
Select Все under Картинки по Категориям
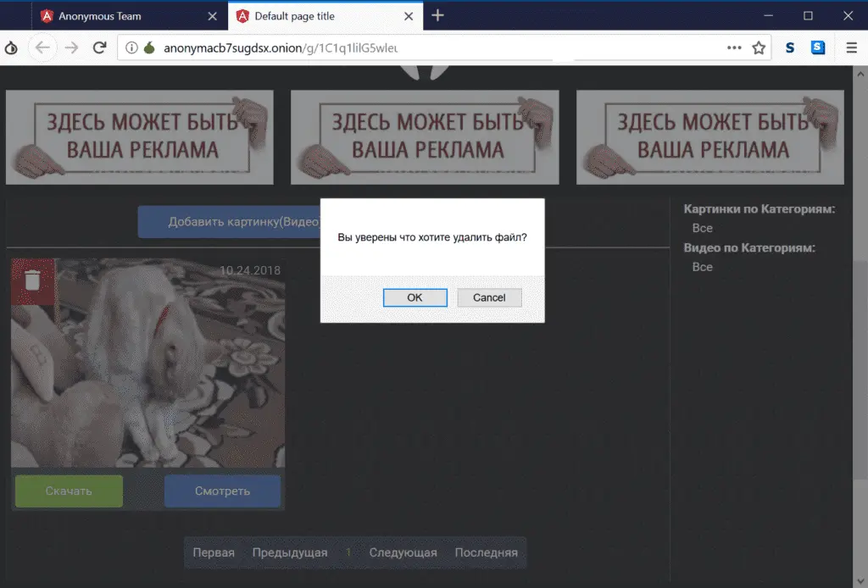(x=702, y=228)
